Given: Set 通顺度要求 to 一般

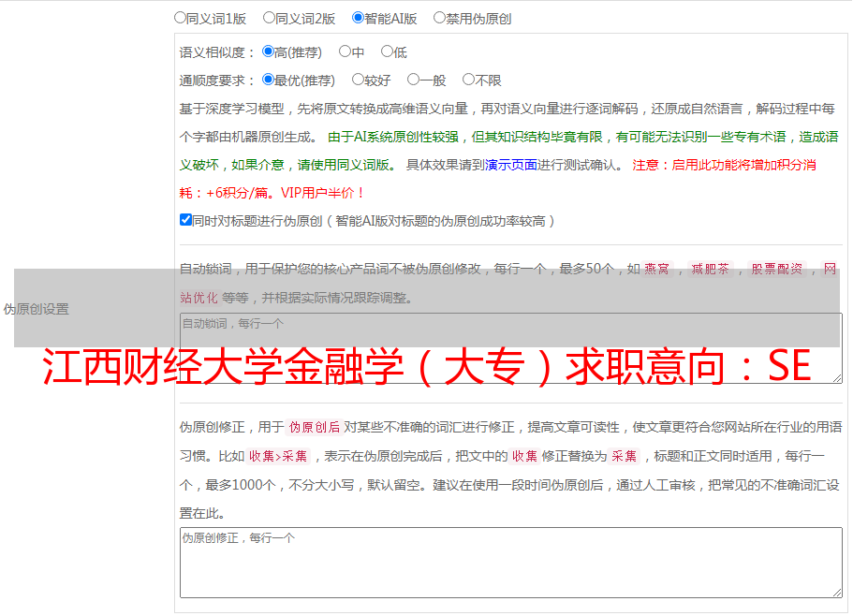Looking at the screenshot, I should [x=414, y=80].
